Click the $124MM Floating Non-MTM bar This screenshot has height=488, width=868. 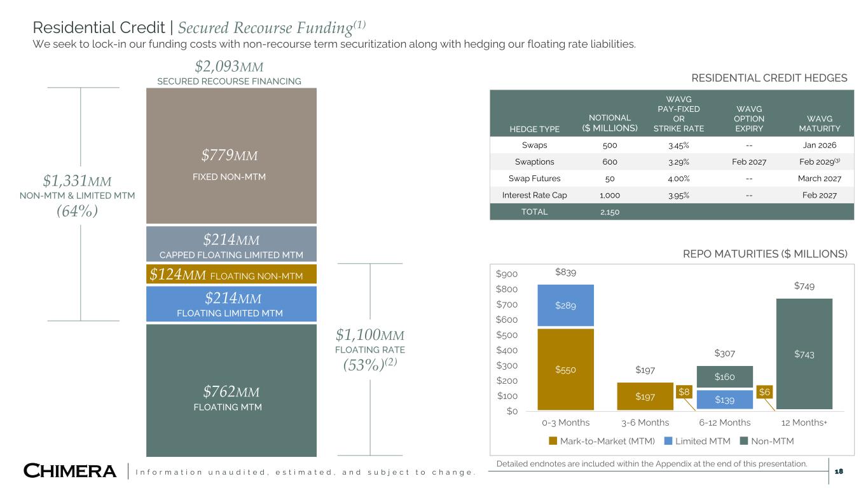click(231, 274)
